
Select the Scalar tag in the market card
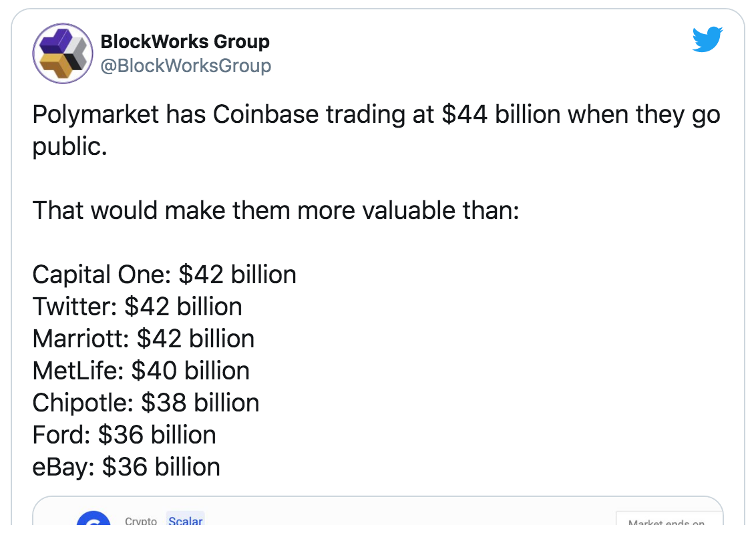point(186,519)
